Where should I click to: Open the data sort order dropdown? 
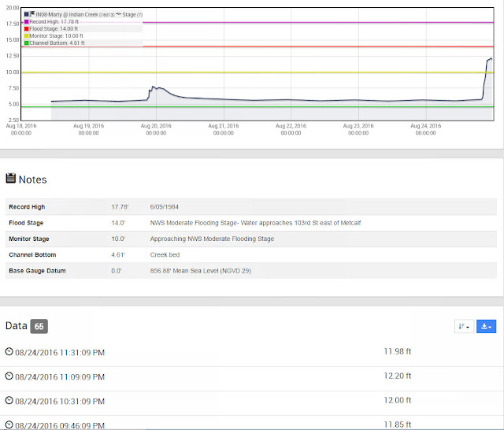coord(464,327)
